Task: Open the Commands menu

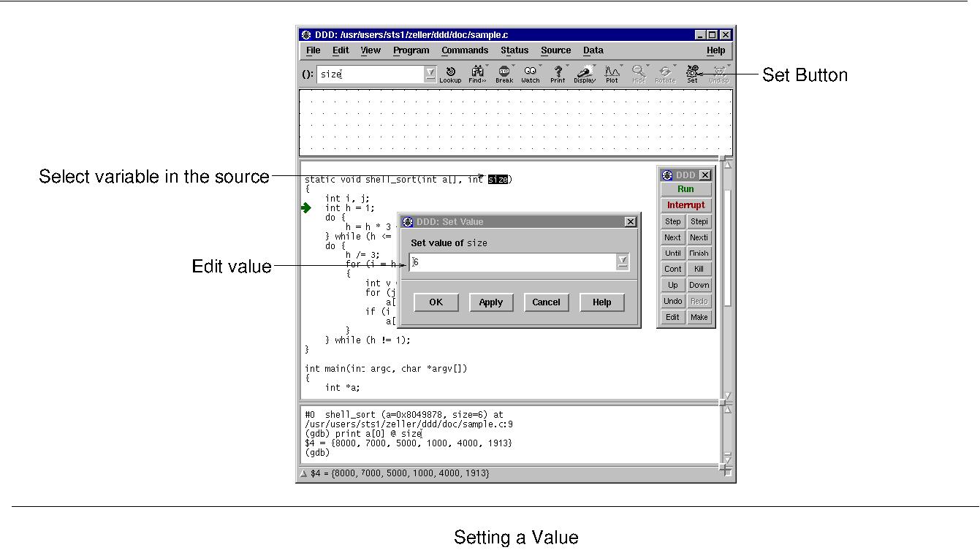Action: [465, 50]
